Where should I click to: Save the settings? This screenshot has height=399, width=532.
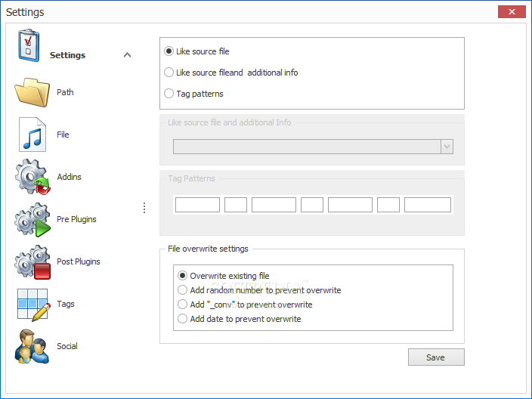[436, 357]
